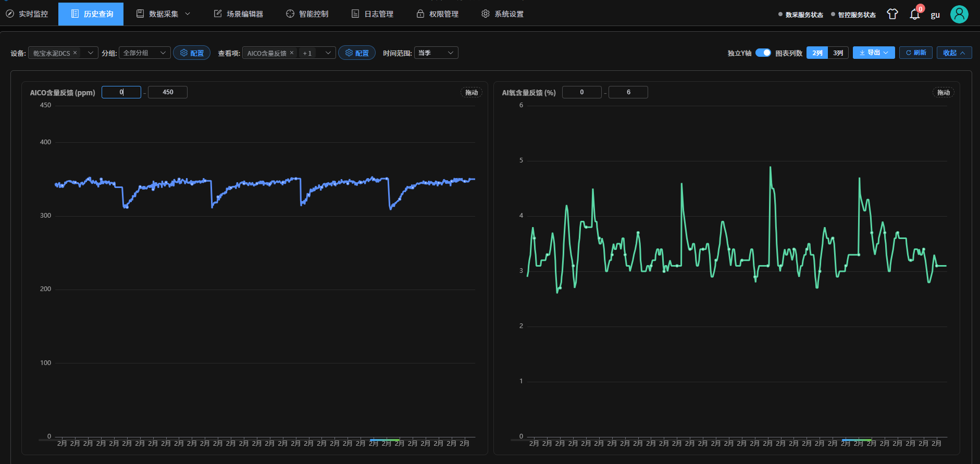
Task: Click the 刷新 refresh button
Action: point(915,53)
